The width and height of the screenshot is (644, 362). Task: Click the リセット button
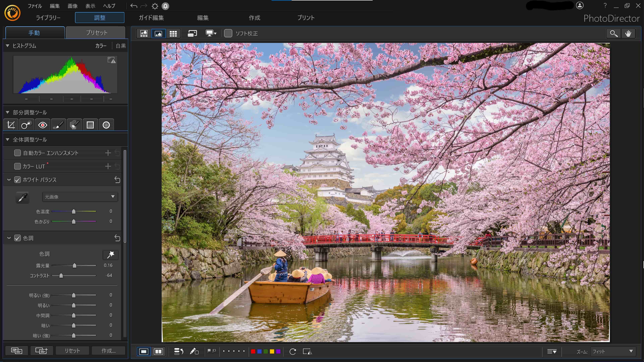(72, 351)
